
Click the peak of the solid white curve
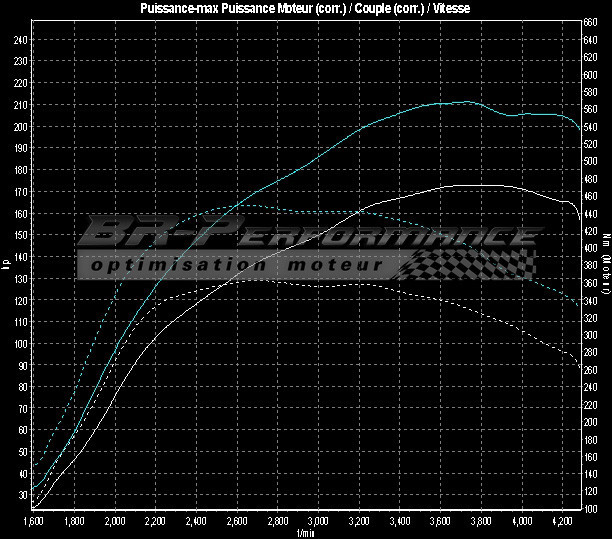pyautogui.click(x=470, y=185)
